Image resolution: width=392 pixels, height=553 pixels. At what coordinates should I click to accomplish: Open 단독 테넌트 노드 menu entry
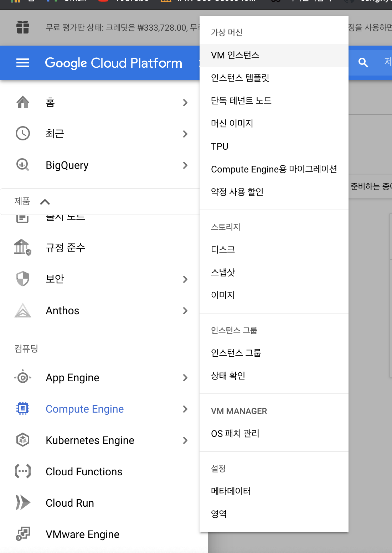tap(274, 100)
